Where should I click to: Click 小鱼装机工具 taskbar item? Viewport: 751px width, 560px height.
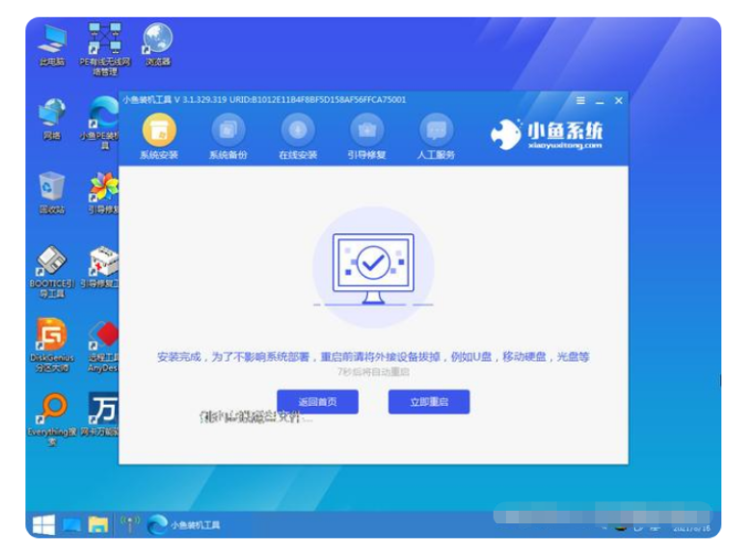(x=184, y=525)
